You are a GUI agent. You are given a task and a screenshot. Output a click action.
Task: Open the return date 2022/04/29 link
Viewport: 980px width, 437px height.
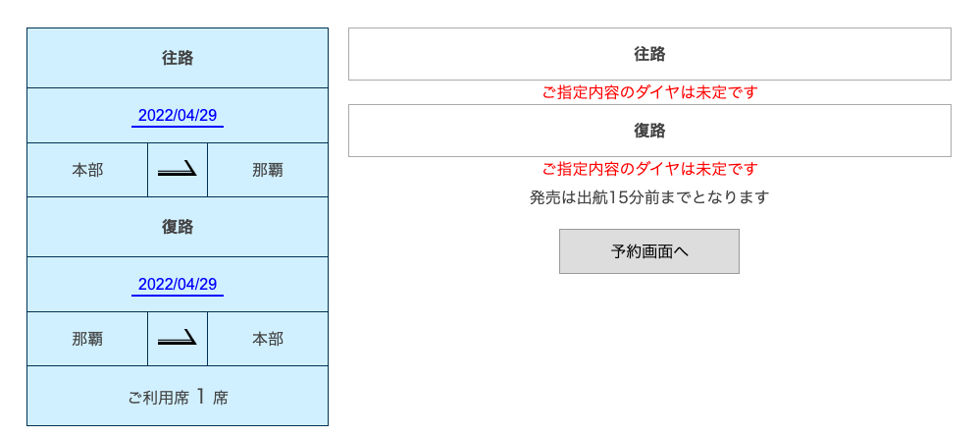pos(178,285)
